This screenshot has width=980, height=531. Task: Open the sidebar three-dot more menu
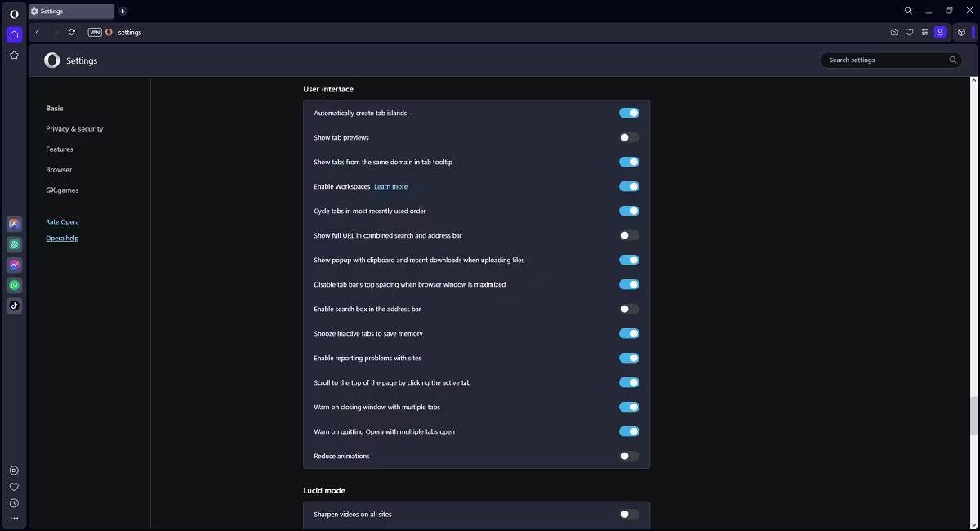14,519
